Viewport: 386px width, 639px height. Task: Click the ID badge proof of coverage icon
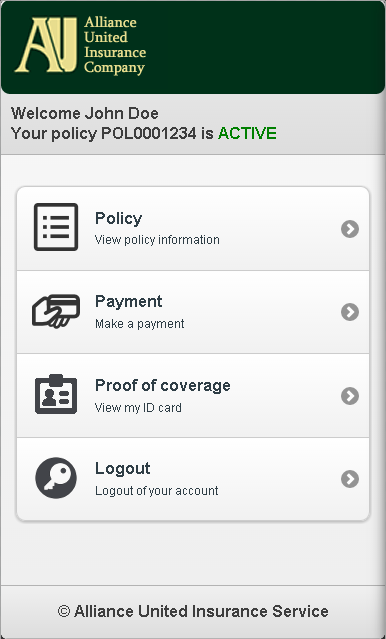(56, 394)
